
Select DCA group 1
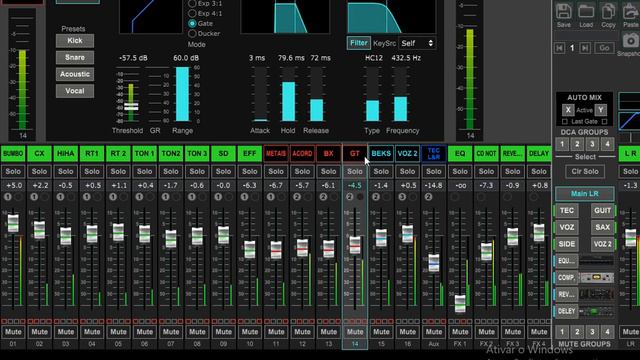tap(562, 144)
